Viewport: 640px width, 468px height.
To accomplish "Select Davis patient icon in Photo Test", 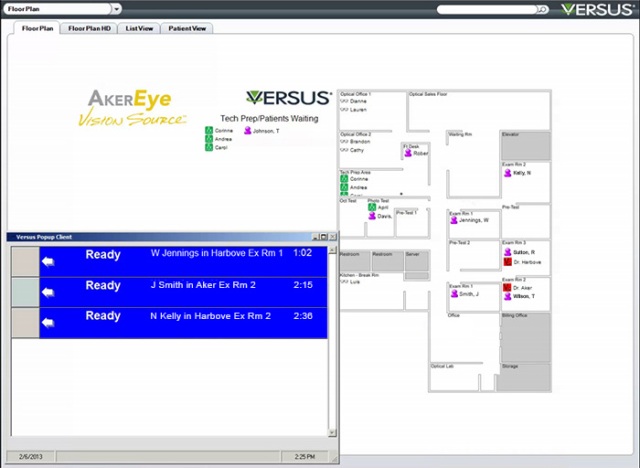I will point(372,216).
